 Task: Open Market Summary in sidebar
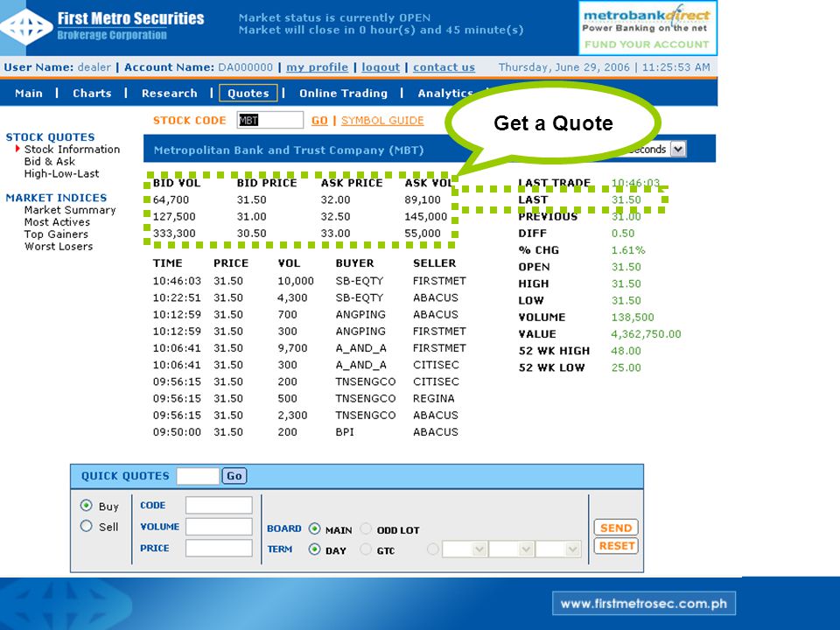point(70,210)
